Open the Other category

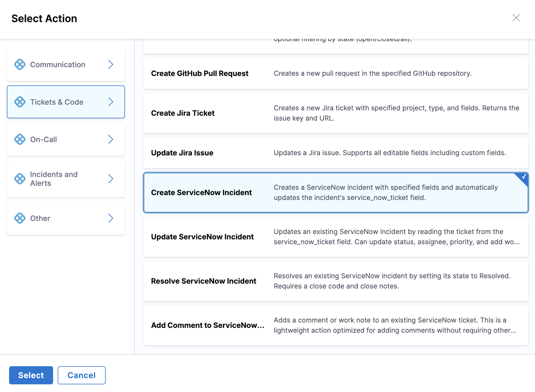click(66, 218)
